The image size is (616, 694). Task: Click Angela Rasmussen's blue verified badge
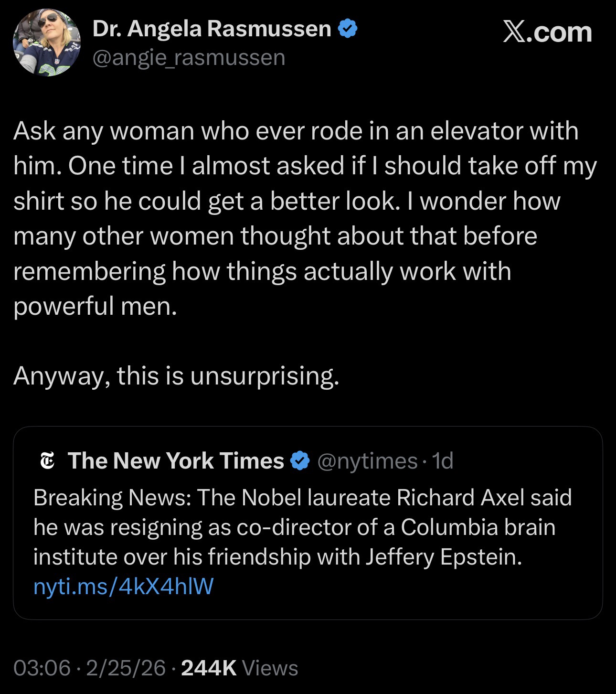[x=348, y=30]
